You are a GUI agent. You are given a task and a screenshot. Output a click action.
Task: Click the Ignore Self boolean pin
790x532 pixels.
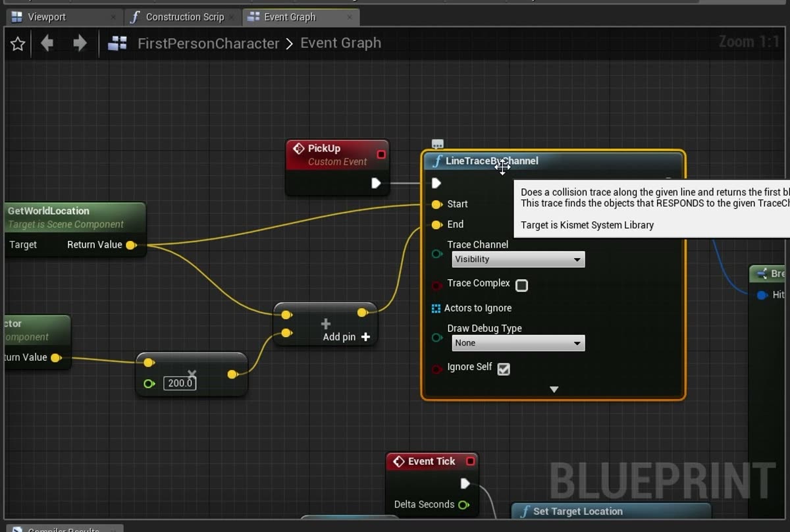point(436,369)
